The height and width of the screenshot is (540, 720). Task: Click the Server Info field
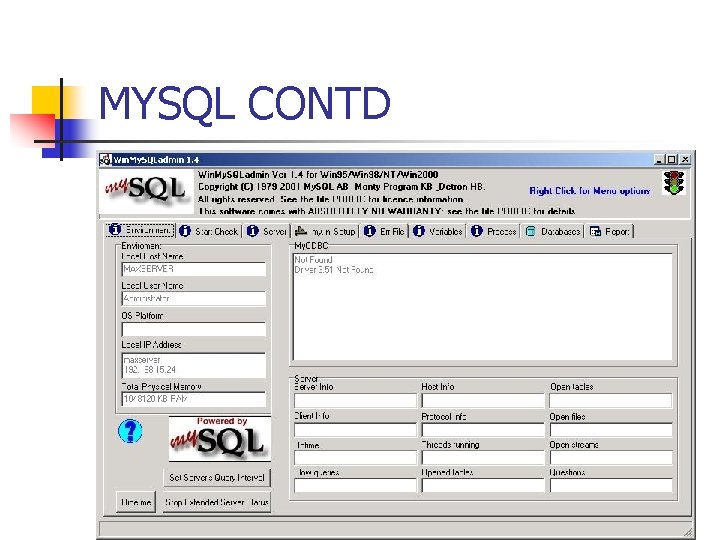click(355, 400)
